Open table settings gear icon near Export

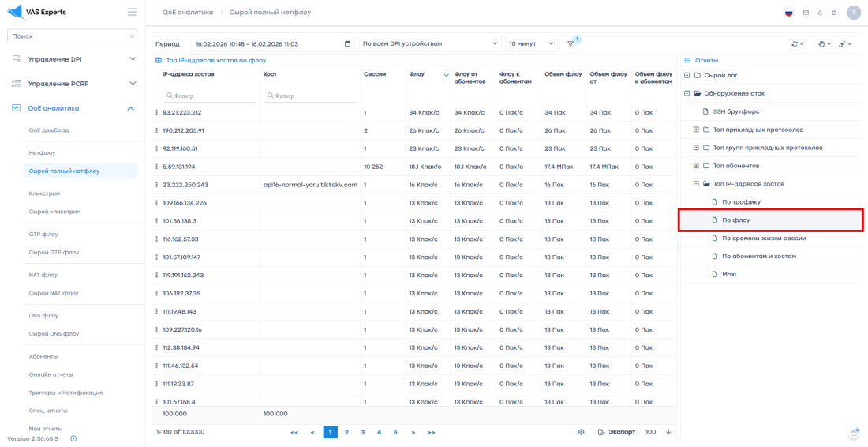coord(582,432)
